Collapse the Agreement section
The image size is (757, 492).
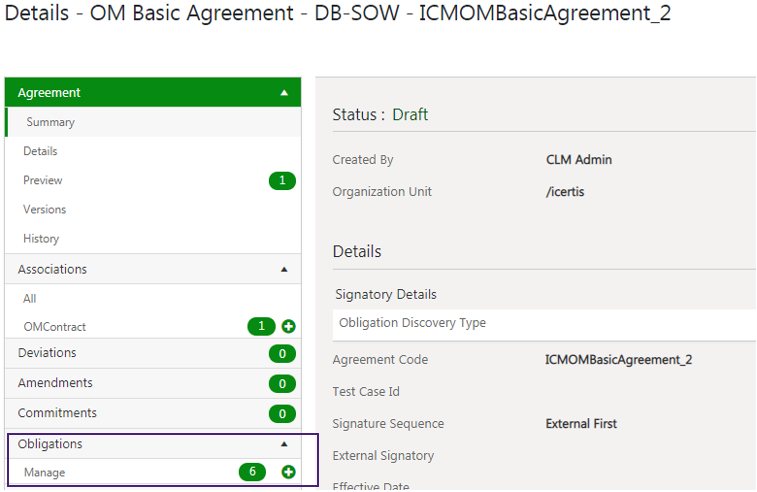click(284, 93)
